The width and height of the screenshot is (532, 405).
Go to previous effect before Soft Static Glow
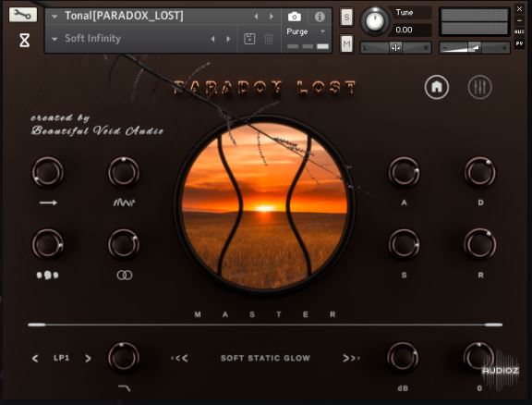(179, 358)
